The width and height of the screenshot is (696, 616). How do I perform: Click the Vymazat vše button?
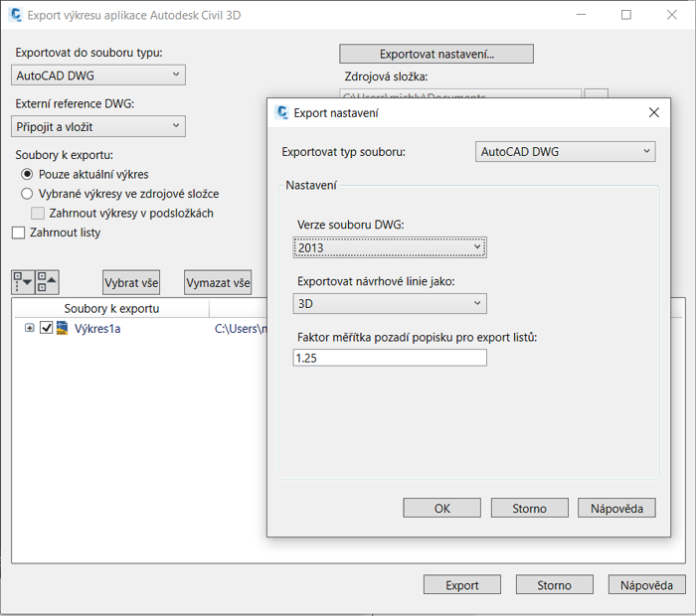click(x=218, y=283)
